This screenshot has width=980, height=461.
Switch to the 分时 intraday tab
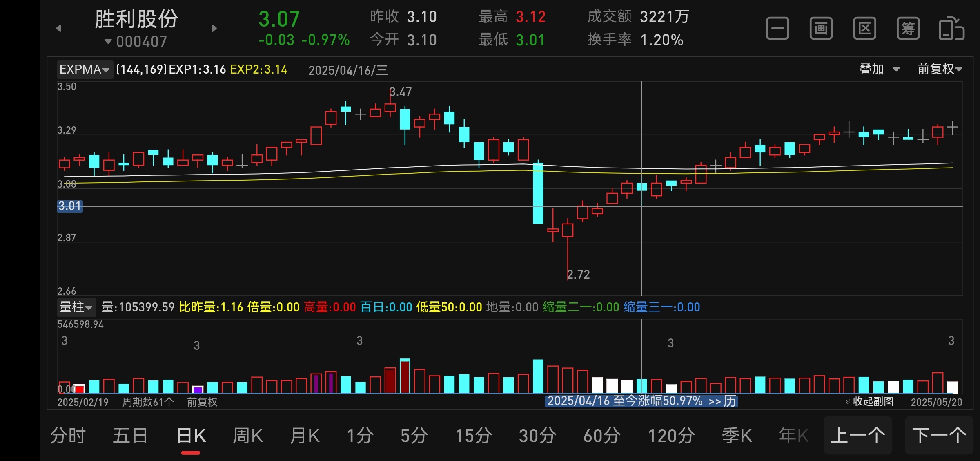pyautogui.click(x=68, y=436)
